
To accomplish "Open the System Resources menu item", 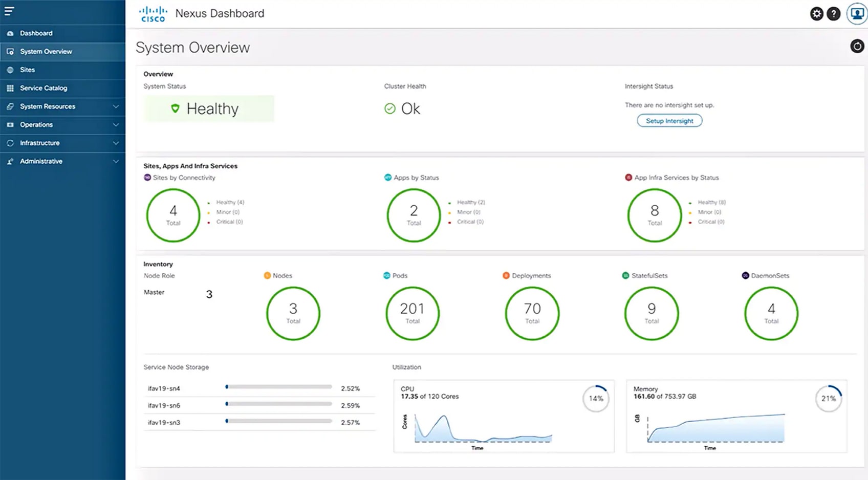I will coord(62,106).
